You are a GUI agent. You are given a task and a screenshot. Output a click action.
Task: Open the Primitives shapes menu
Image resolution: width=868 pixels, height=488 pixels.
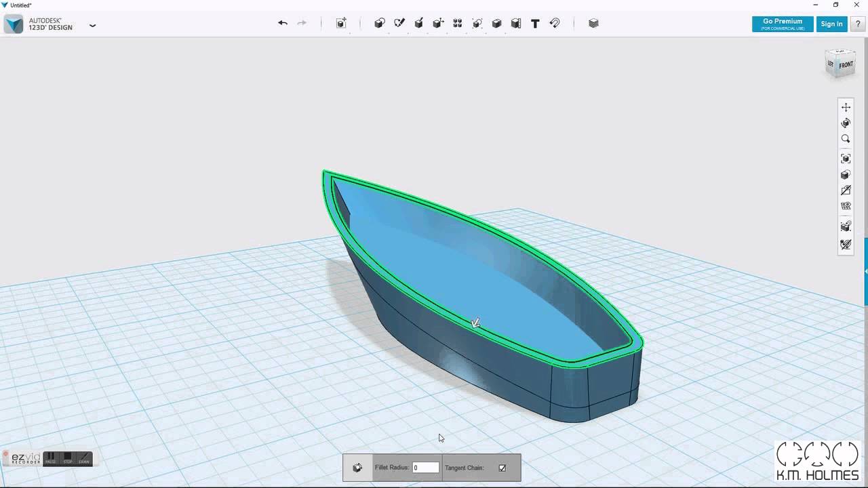click(380, 23)
